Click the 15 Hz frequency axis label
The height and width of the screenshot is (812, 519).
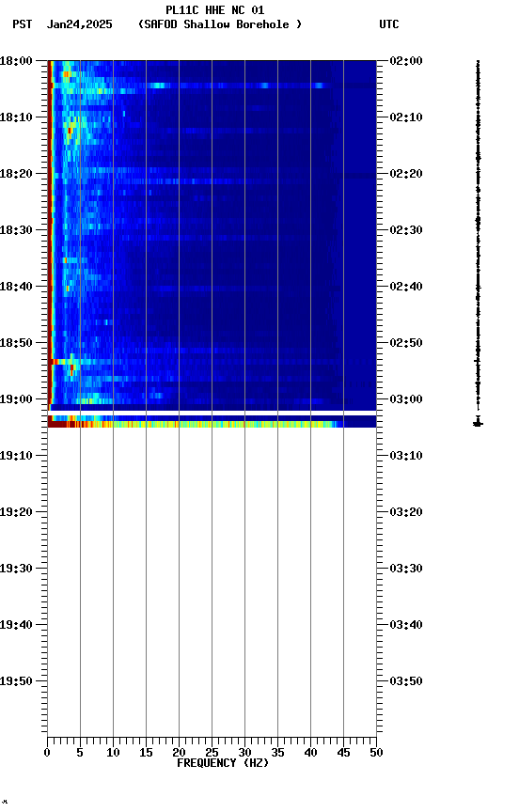tap(146, 754)
